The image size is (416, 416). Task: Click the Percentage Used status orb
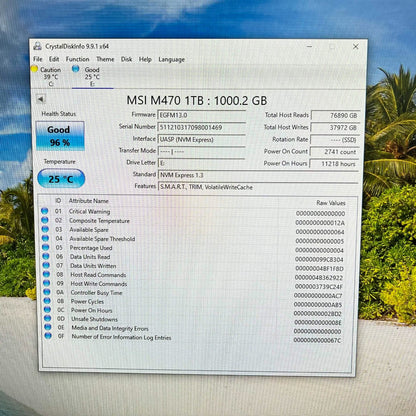pyautogui.click(x=45, y=247)
